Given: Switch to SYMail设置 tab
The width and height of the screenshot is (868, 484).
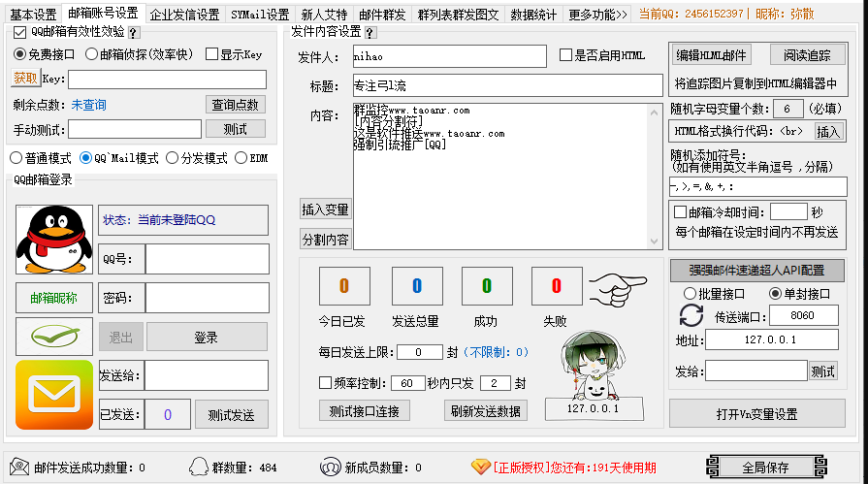Looking at the screenshot, I should pyautogui.click(x=260, y=15).
